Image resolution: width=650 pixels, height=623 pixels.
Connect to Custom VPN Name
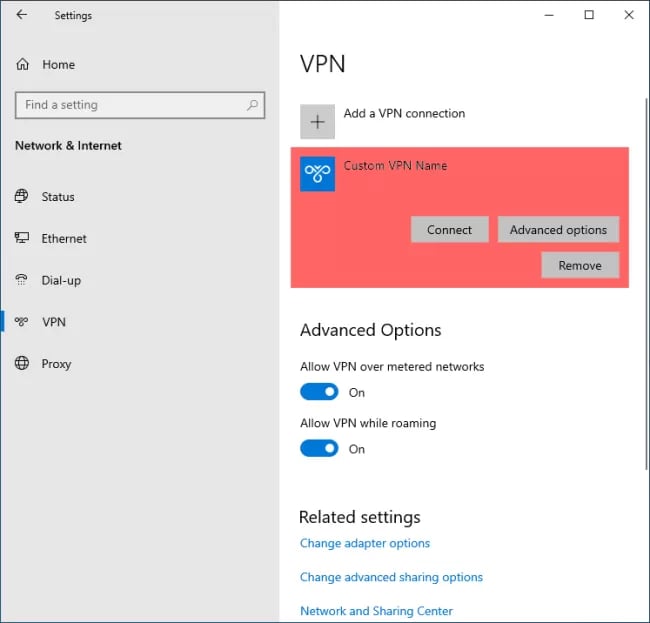(x=450, y=230)
